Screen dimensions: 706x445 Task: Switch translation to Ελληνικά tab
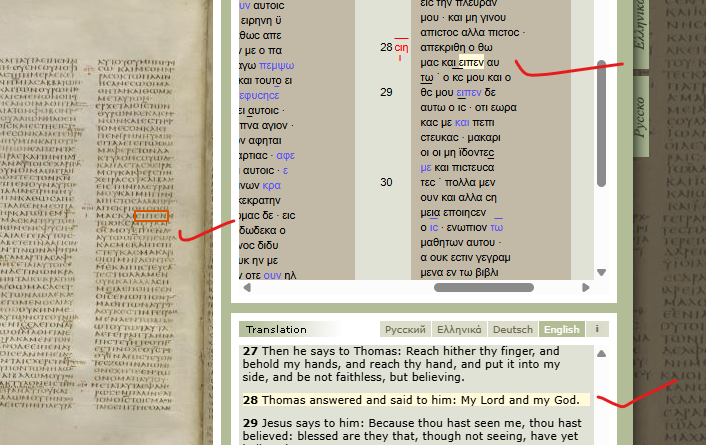(459, 329)
